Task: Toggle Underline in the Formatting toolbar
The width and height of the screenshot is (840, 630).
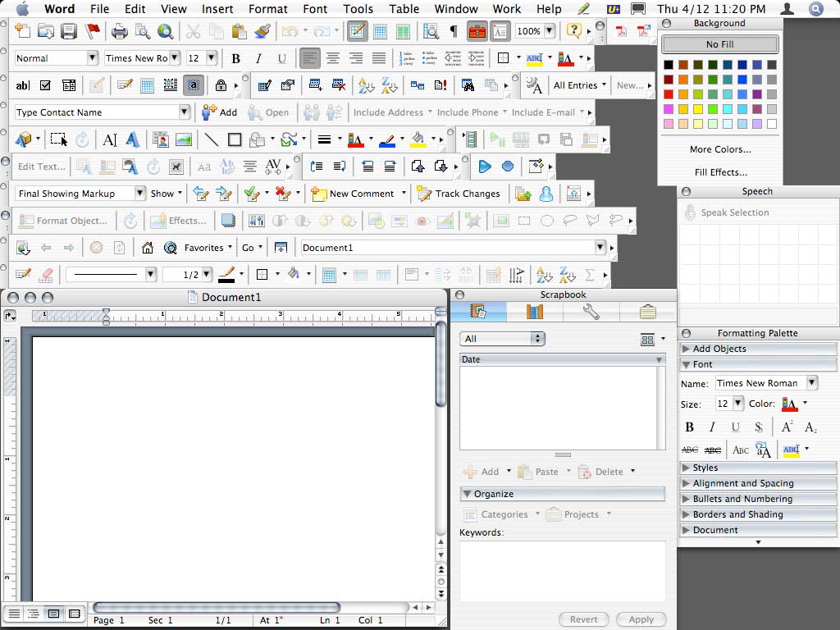Action: [282, 58]
